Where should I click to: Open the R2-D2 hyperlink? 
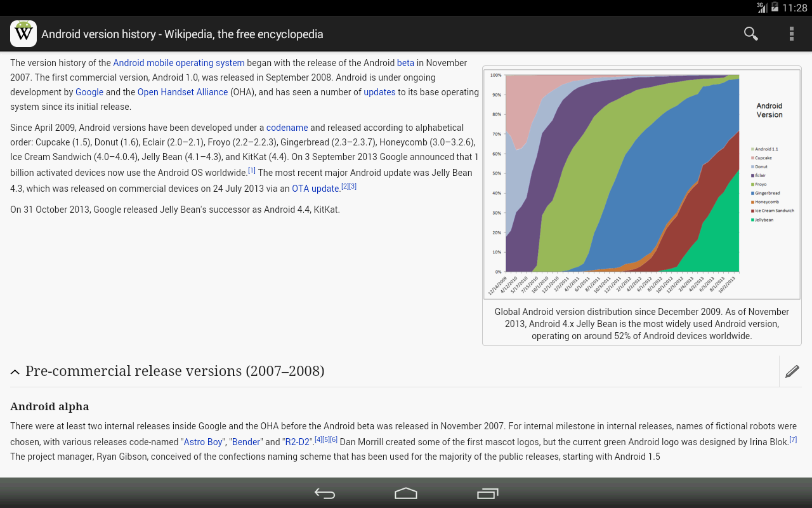[296, 441]
